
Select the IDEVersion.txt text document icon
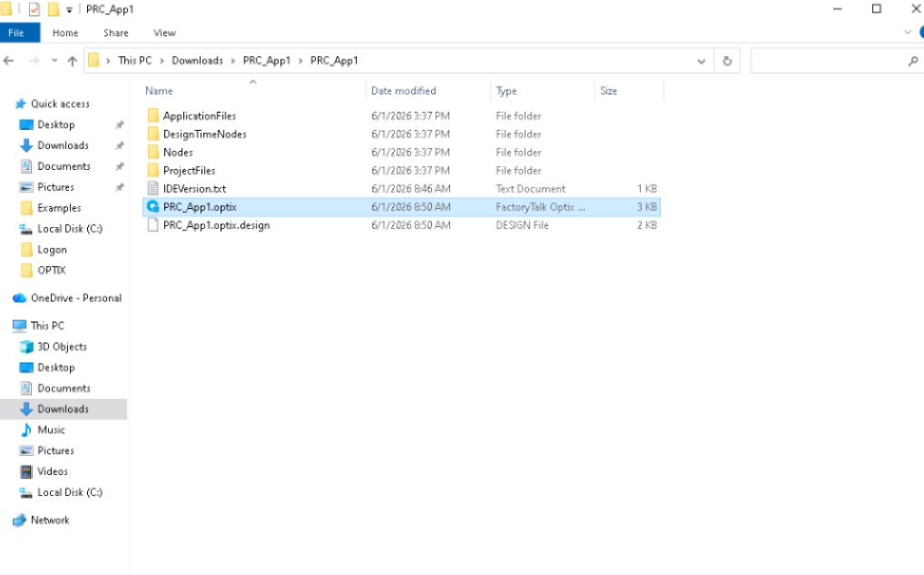pos(153,189)
